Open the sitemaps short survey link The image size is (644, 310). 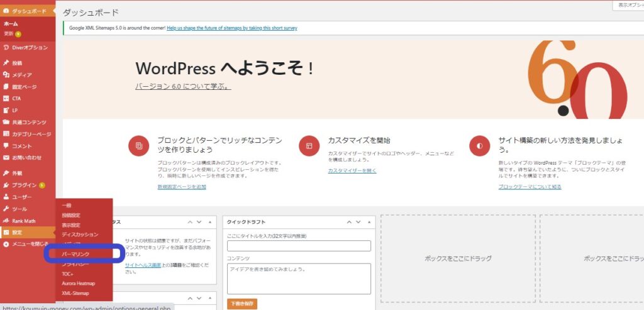tap(231, 28)
